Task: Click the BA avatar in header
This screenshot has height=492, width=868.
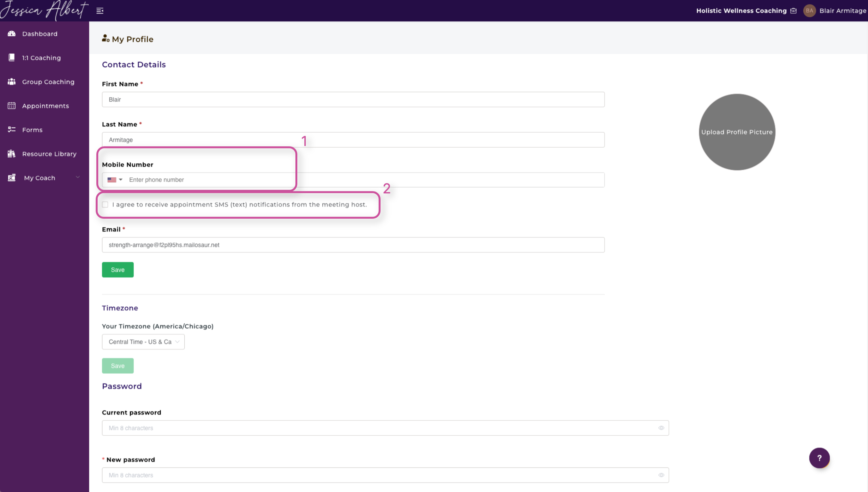Action: point(809,11)
